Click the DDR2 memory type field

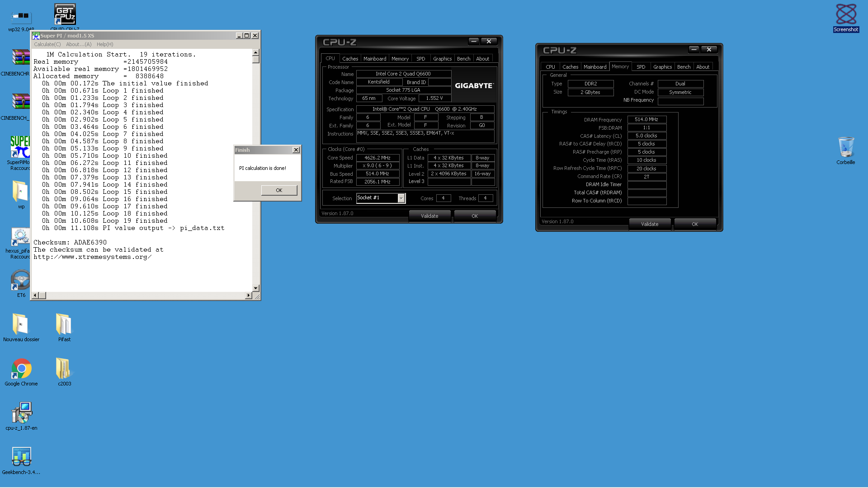tap(590, 84)
